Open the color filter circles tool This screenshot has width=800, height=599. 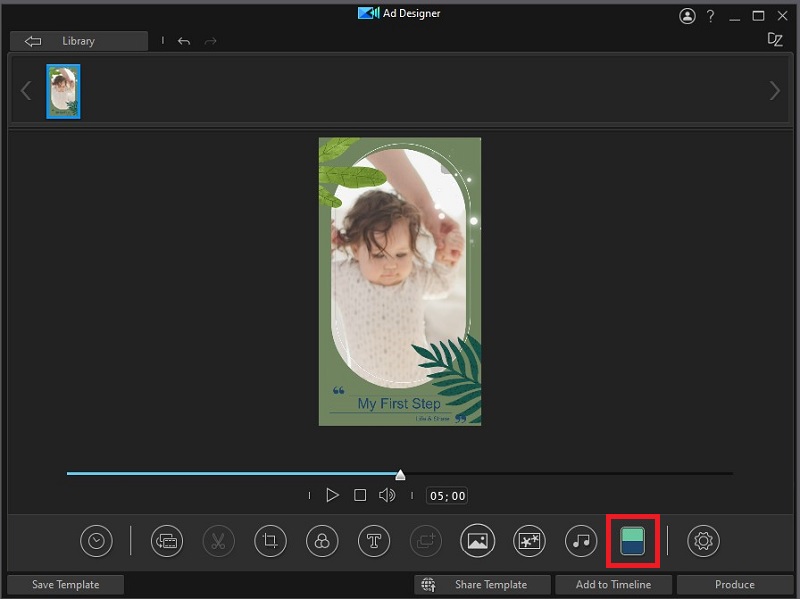322,541
